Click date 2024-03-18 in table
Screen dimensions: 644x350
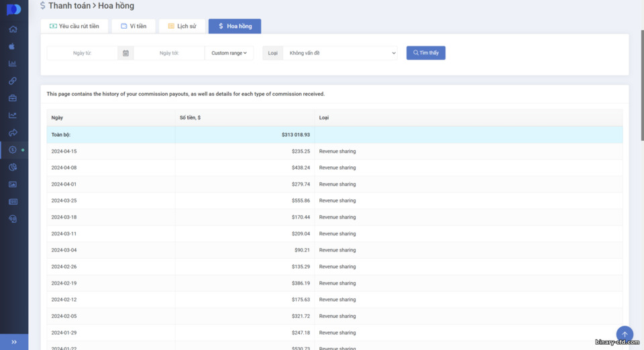click(64, 217)
